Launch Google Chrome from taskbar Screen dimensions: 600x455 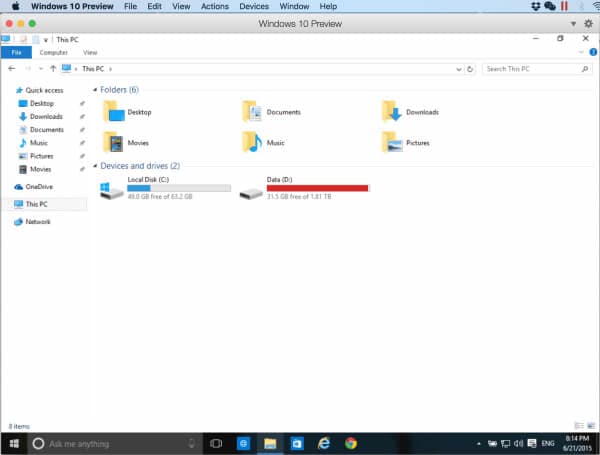coord(351,444)
